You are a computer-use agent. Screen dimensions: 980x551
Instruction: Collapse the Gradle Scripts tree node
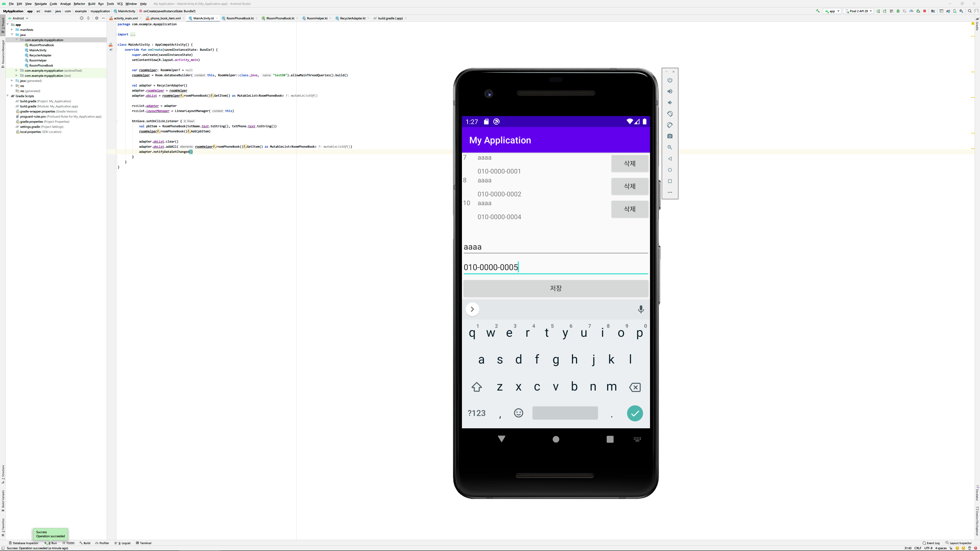pyautogui.click(x=8, y=96)
